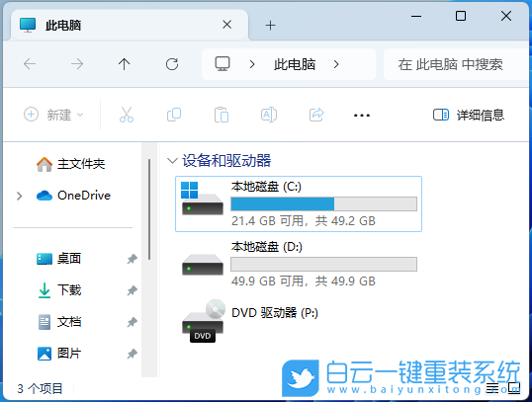Viewport: 532px width, 402px height.
Task: Click in the 在 此电脑 中搜索 search box
Action: pos(456,64)
